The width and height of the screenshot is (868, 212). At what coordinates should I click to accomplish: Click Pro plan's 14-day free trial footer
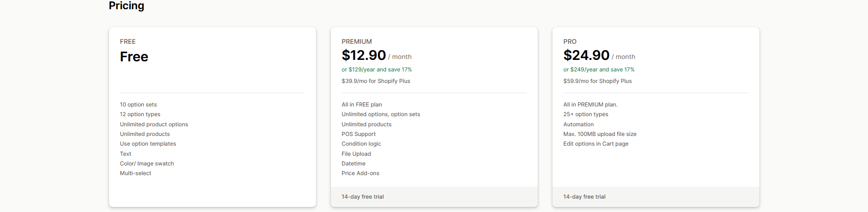[584, 197]
